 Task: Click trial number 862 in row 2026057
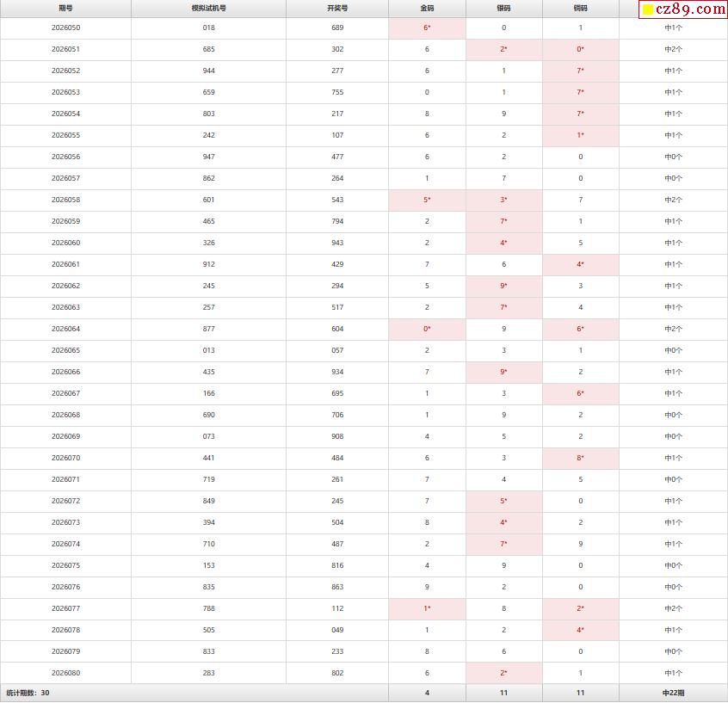(x=208, y=178)
